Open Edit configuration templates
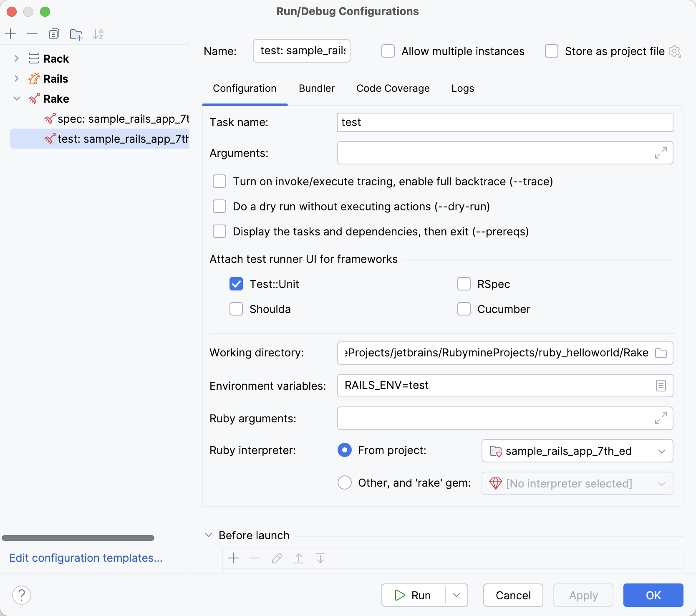This screenshot has width=696, height=616. pos(86,558)
